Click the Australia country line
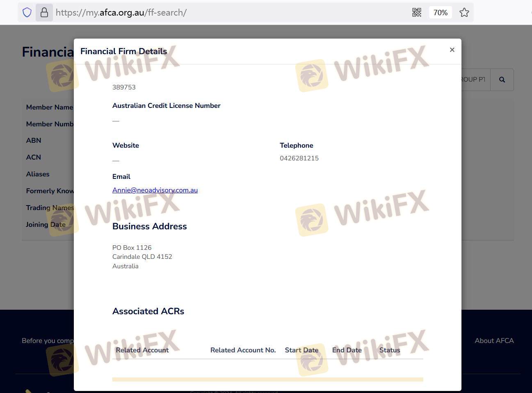This screenshot has height=393, width=532. [x=126, y=266]
